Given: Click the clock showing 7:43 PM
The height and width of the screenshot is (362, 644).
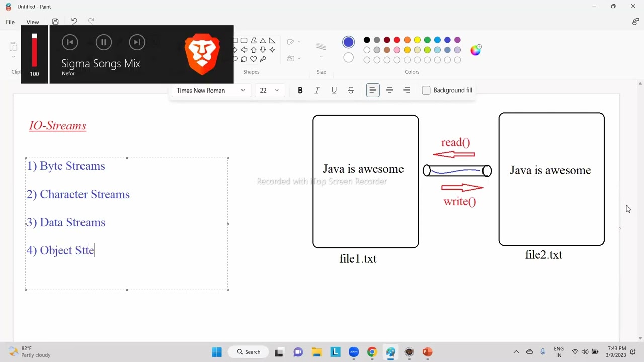Looking at the screenshot, I should [617, 352].
